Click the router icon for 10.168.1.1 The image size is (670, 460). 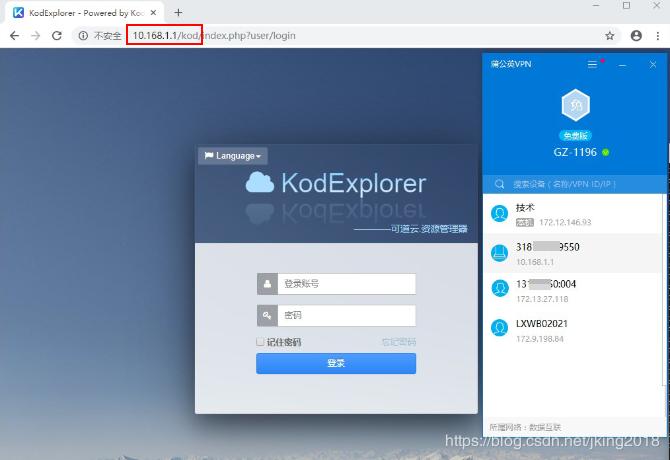[500, 253]
